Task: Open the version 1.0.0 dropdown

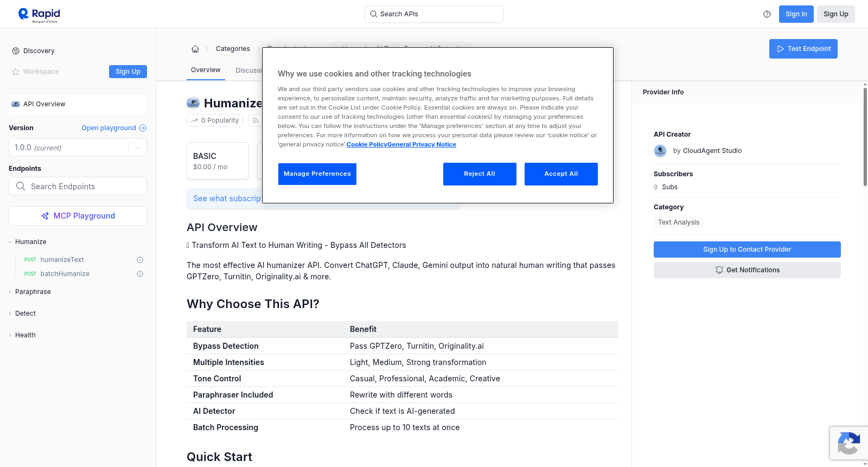Action: point(78,148)
